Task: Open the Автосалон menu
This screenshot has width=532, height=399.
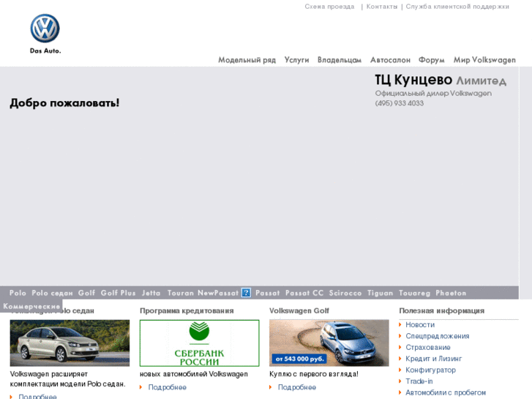Action: (x=390, y=60)
